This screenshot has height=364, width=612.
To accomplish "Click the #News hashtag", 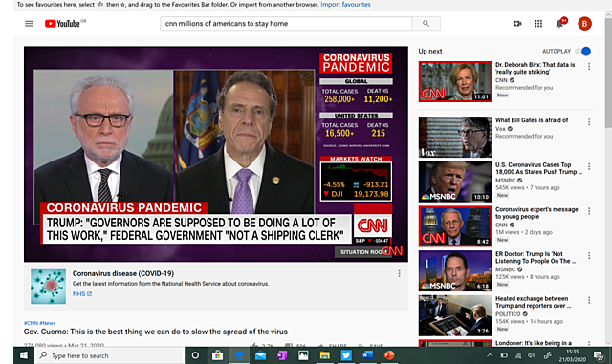I will click(x=48, y=323).
